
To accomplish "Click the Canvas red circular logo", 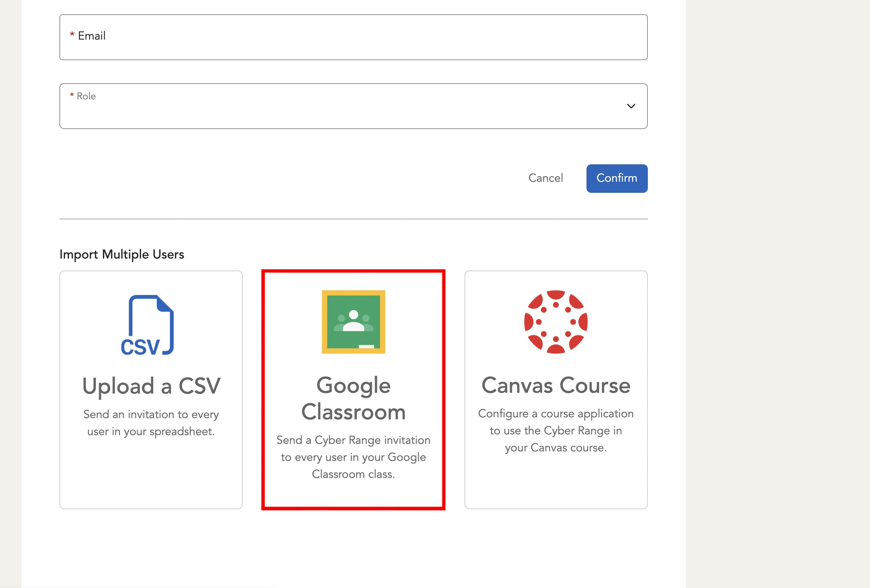I will point(556,322).
